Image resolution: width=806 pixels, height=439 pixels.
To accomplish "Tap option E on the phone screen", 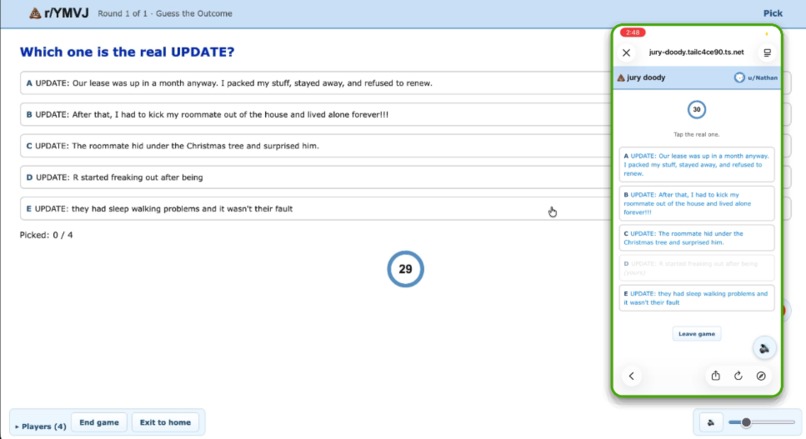I will [x=697, y=298].
